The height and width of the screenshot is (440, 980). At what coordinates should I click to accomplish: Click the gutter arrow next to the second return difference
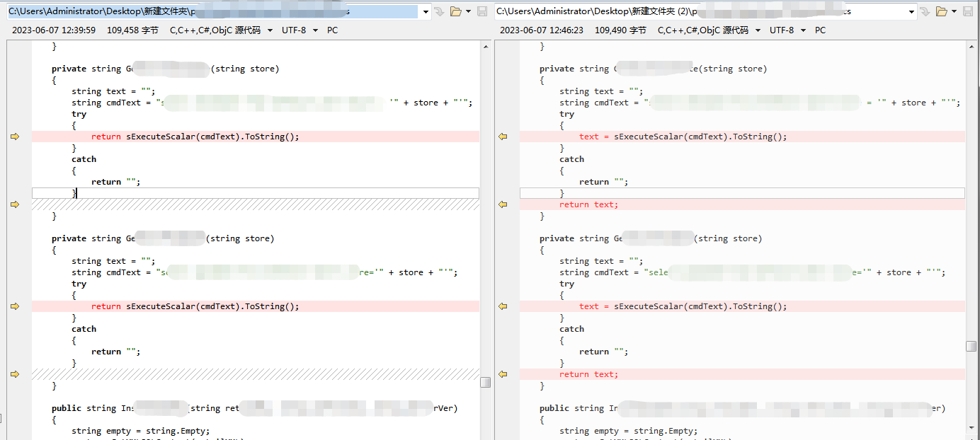14,306
